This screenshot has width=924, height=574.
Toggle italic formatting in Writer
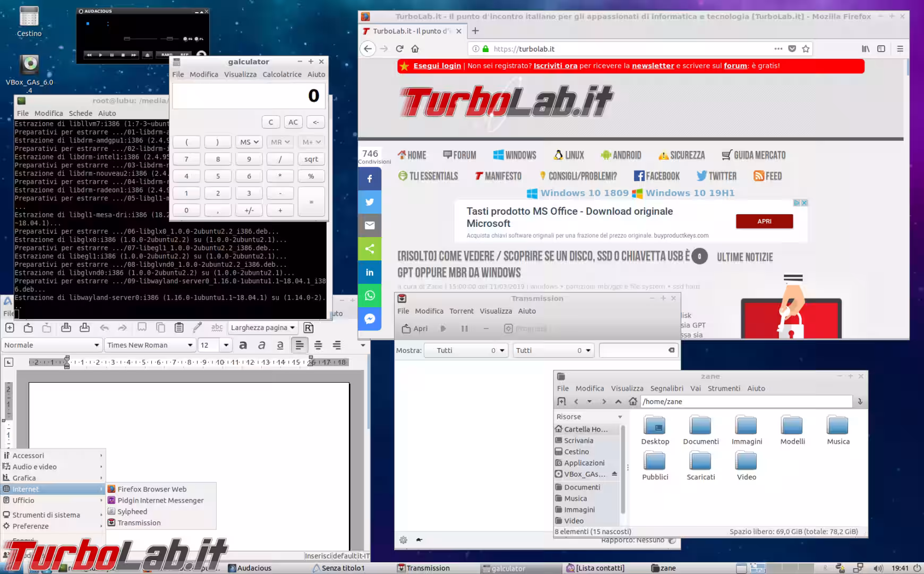pos(261,345)
